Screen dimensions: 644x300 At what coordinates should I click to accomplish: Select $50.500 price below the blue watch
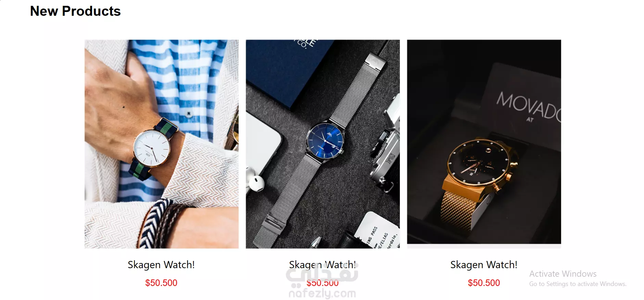tap(323, 283)
